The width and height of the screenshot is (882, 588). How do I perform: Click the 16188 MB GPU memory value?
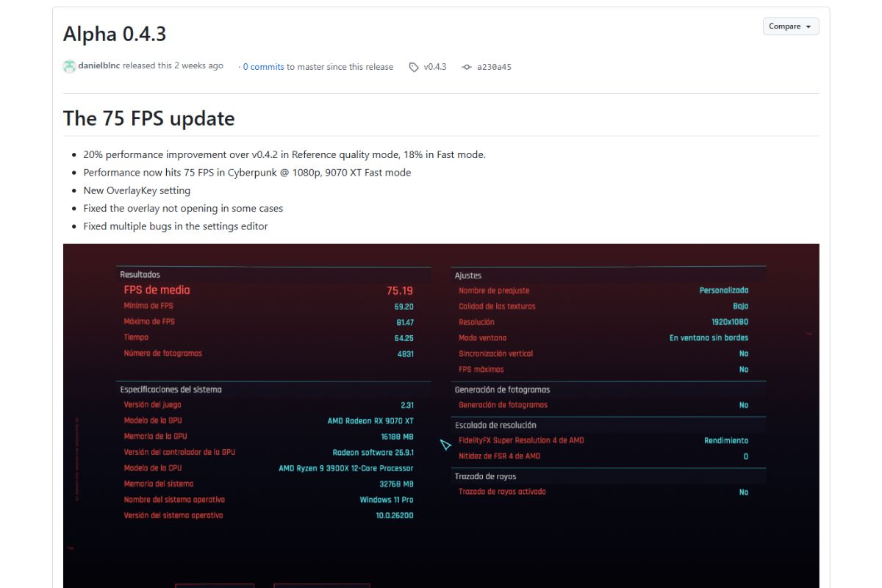[x=397, y=437]
